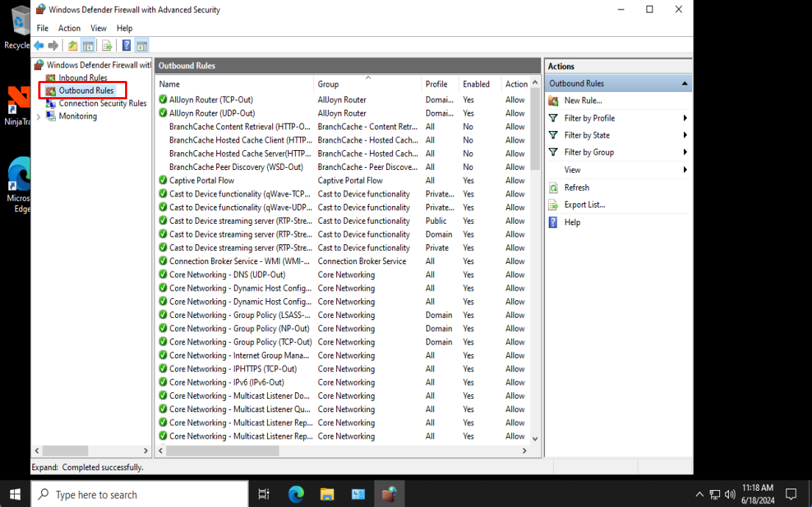The height and width of the screenshot is (507, 812).
Task: Select the Connection Broker Service - WMI rule
Action: click(x=239, y=261)
